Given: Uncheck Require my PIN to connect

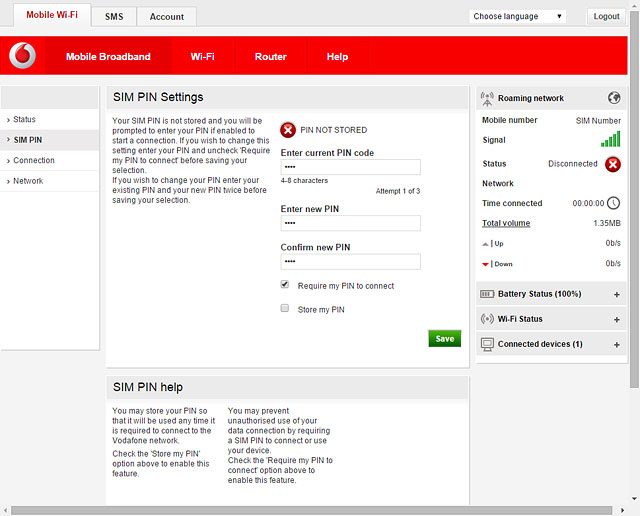Looking at the screenshot, I should (x=285, y=285).
